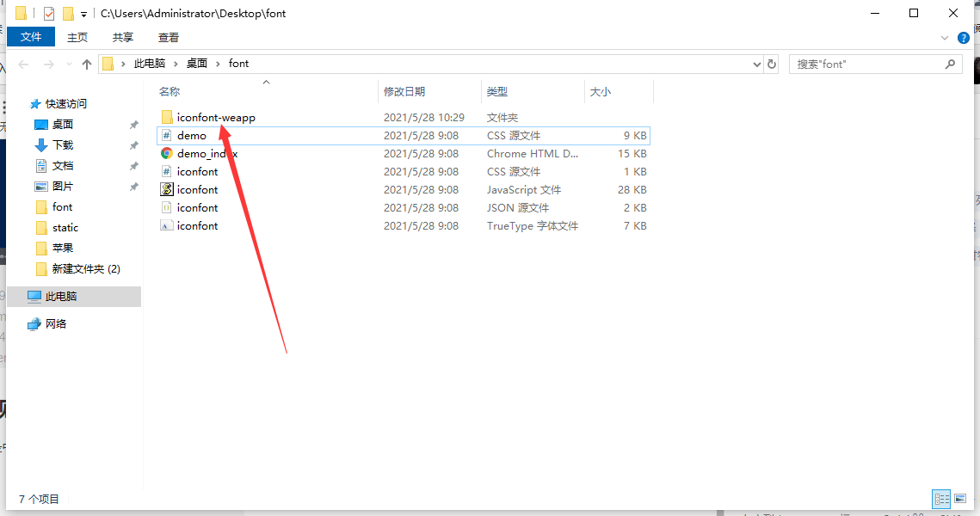Click the Chrome HTML D... type cell

(533, 153)
